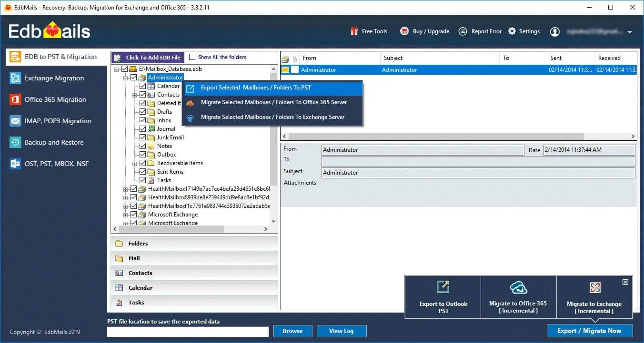Screen dimensions: 644x343
Task: Click the Browse button
Action: tap(292, 331)
